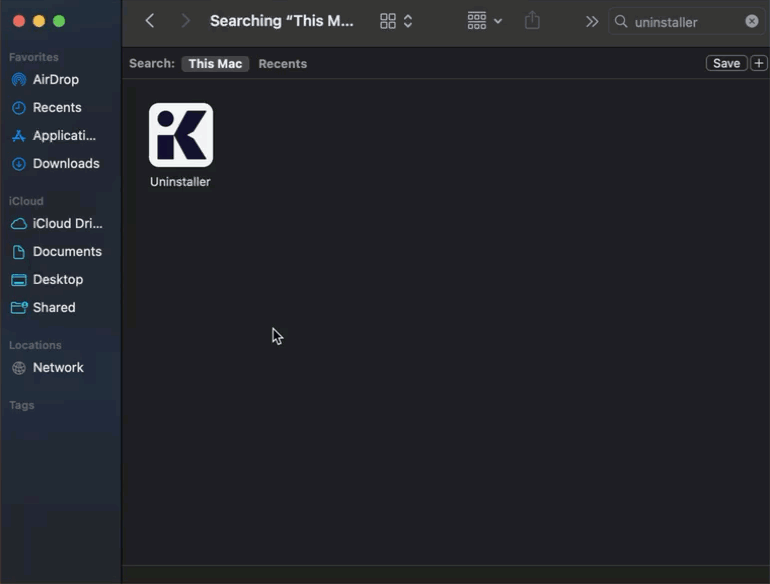
Task: Click inside the uninstaller search field
Action: (x=685, y=21)
